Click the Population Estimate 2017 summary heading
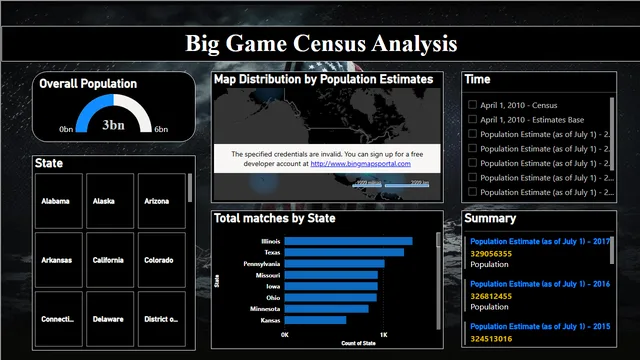640x360 pixels. click(x=540, y=241)
